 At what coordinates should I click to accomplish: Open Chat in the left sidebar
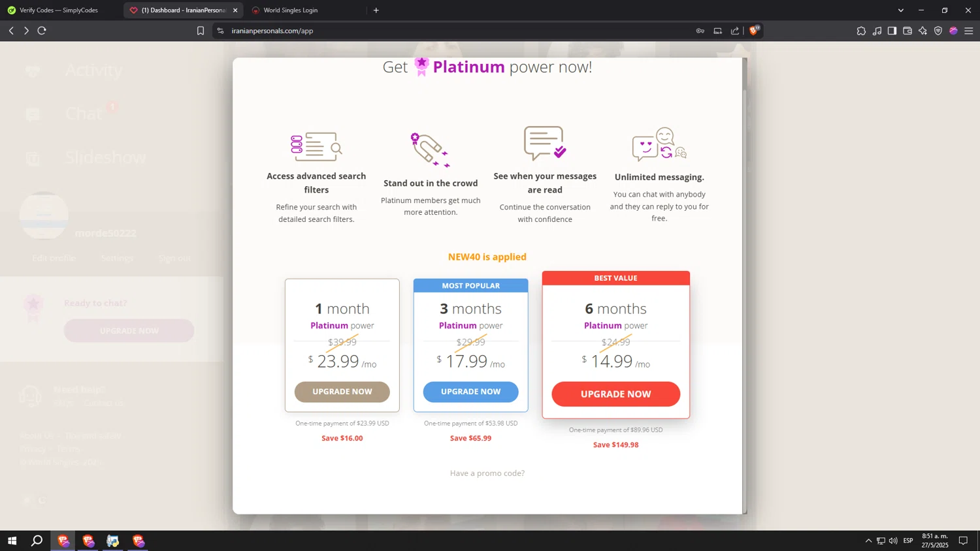click(84, 114)
